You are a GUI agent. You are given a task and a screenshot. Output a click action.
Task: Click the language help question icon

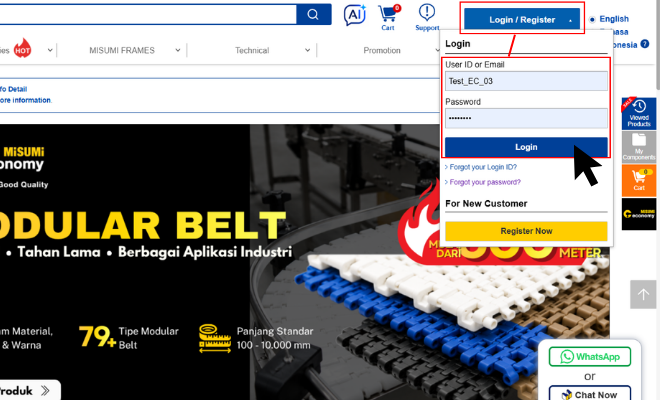click(x=645, y=44)
